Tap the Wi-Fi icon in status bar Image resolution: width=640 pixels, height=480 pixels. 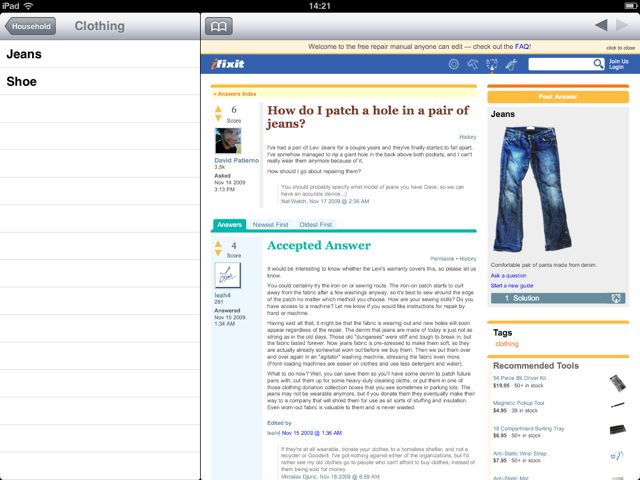[29, 6]
